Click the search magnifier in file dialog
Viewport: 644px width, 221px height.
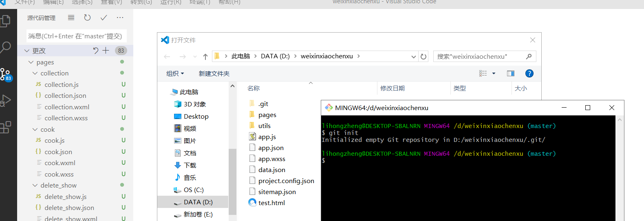pos(529,56)
